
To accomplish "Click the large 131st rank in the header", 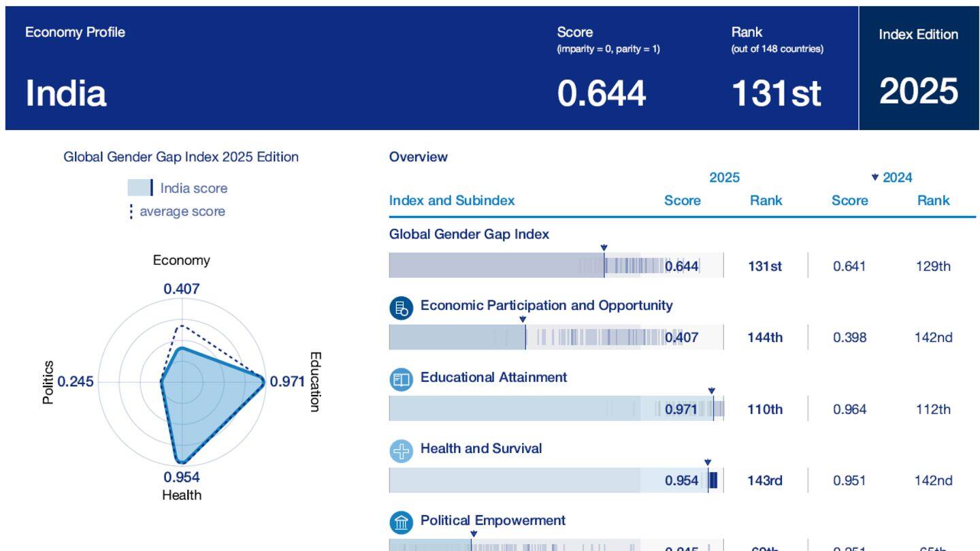I will click(777, 93).
